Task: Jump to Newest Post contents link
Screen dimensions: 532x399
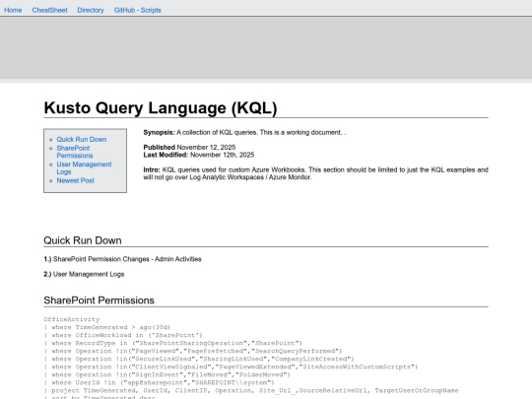Action: pyautogui.click(x=75, y=180)
